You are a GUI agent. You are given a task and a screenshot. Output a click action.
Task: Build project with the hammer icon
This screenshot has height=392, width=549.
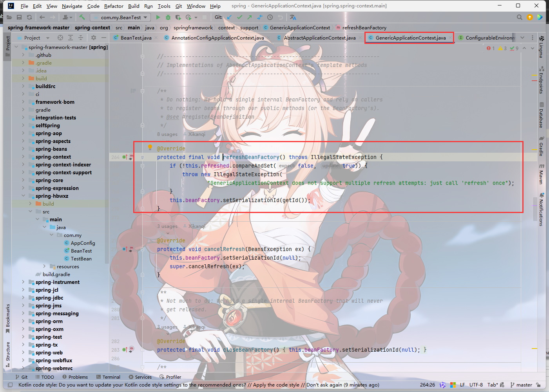[82, 17]
